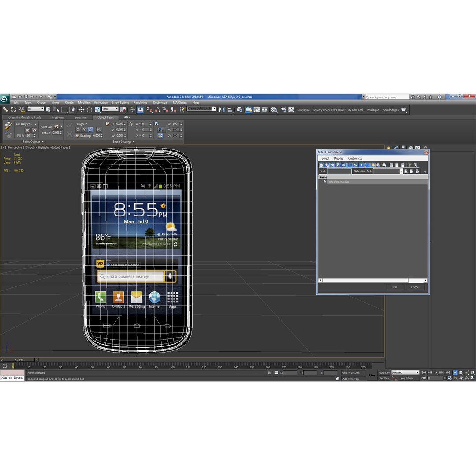Viewport: 476px width, 476px height.
Task: Toggle Display Lights icon in Select From Scene
Action: coord(333,165)
